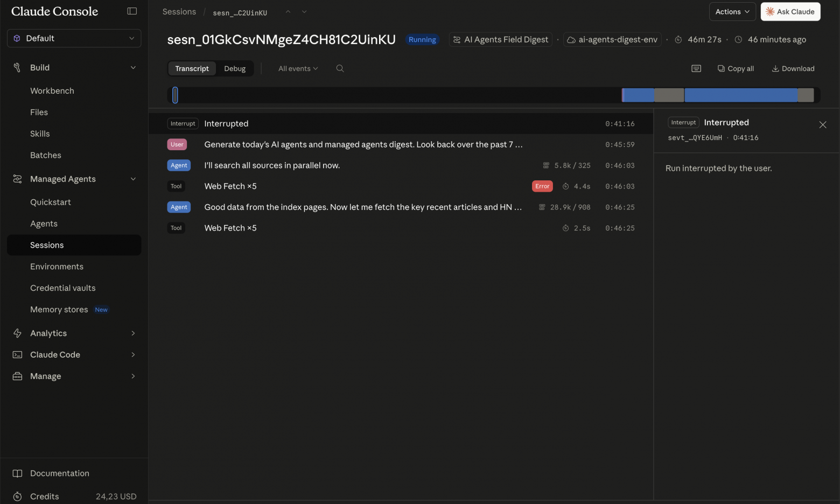This screenshot has height=504, width=840.
Task: Click the long blue timeline segment
Action: [x=741, y=95]
